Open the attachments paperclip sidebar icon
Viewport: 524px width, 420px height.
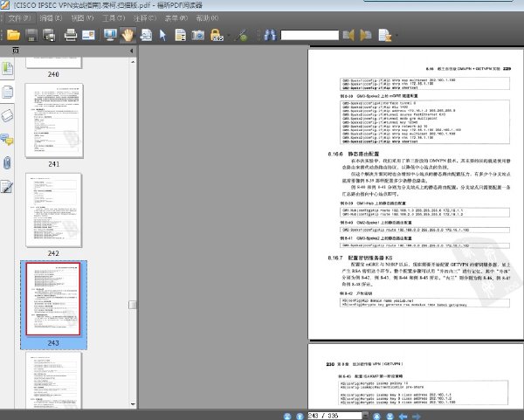click(7, 163)
